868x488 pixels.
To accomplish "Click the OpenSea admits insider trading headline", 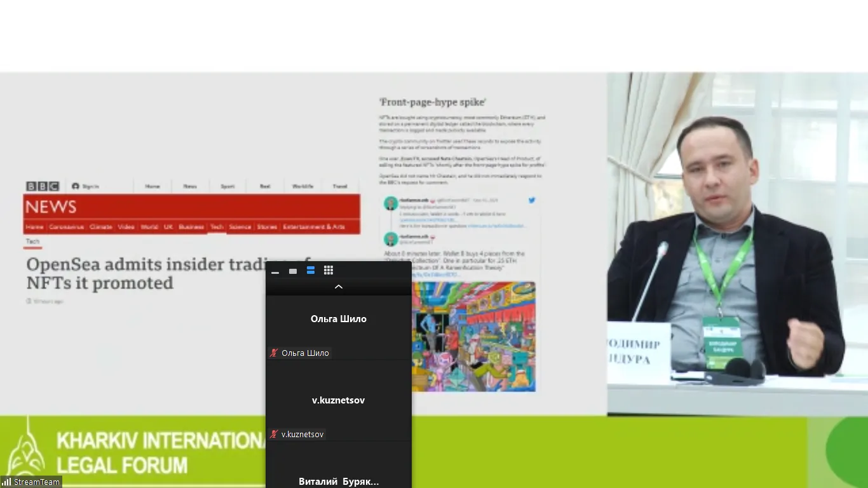I will (x=168, y=273).
